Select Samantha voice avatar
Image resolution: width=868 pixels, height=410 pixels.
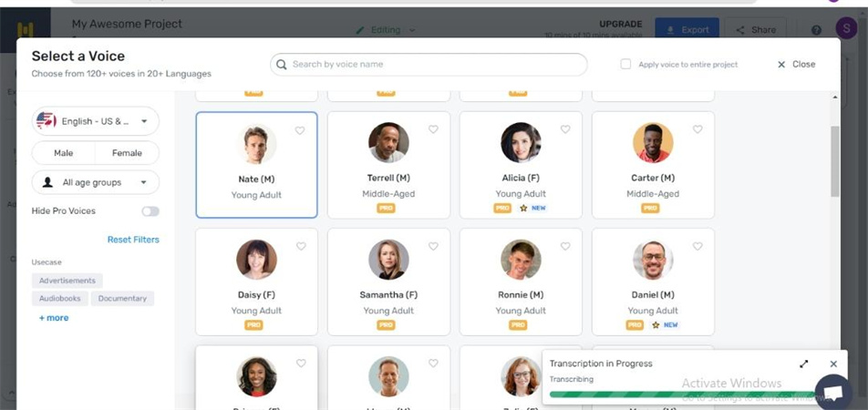point(388,260)
